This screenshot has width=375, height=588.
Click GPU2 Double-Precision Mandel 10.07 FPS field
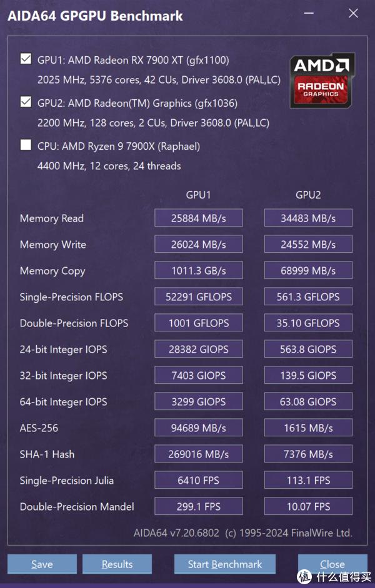click(308, 506)
